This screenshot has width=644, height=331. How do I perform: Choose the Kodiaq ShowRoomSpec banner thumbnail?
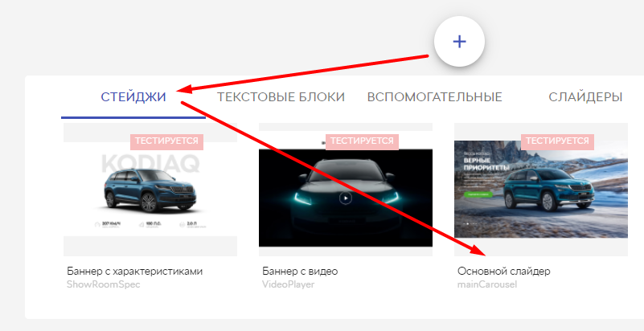tap(150, 190)
